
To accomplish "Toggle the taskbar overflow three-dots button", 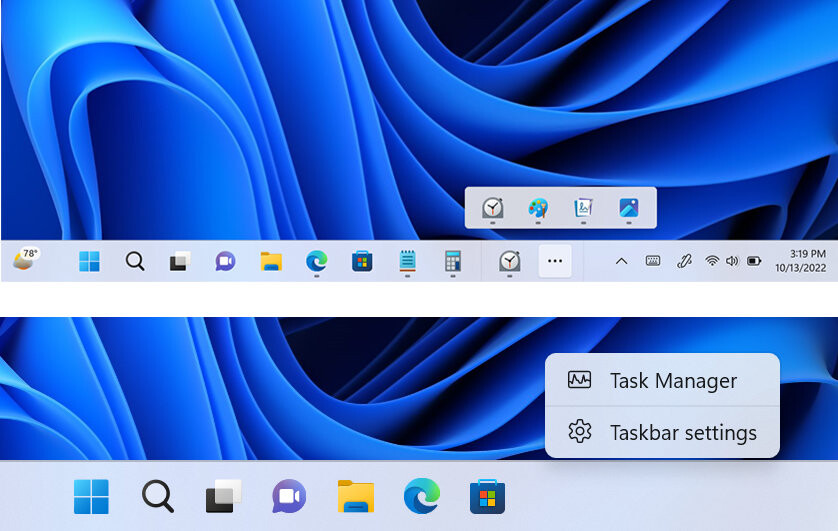I will point(555,261).
